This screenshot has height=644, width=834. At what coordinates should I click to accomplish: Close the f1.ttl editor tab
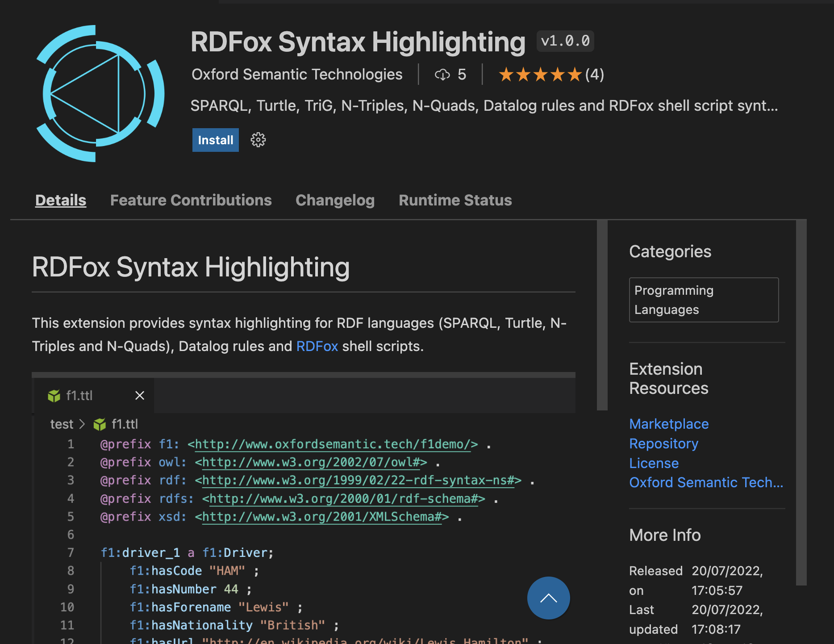139,395
